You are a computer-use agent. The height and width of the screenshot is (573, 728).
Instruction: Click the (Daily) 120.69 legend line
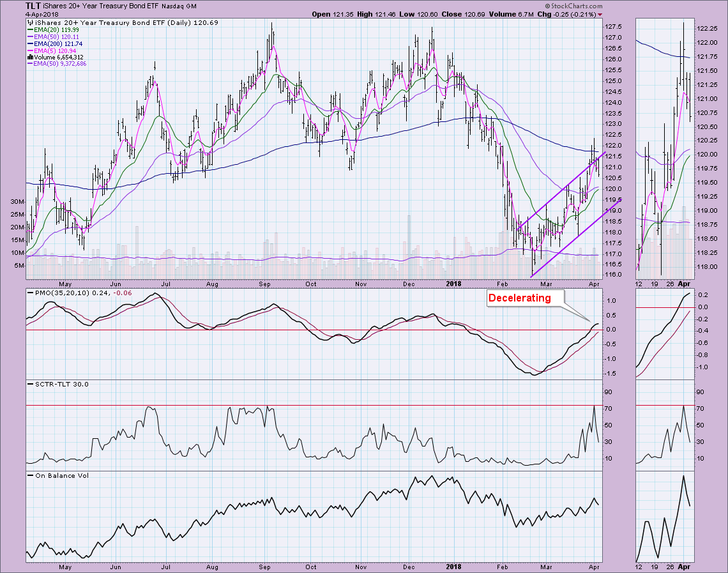(126, 22)
